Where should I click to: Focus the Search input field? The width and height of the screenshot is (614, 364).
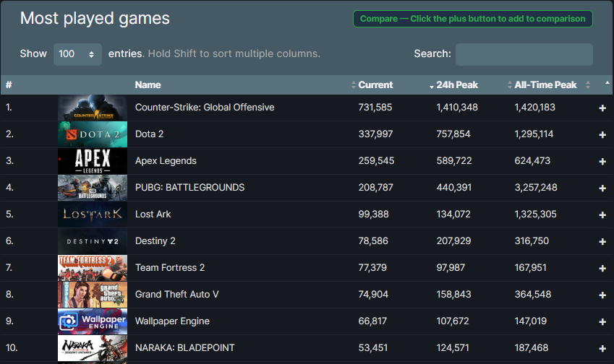click(524, 54)
